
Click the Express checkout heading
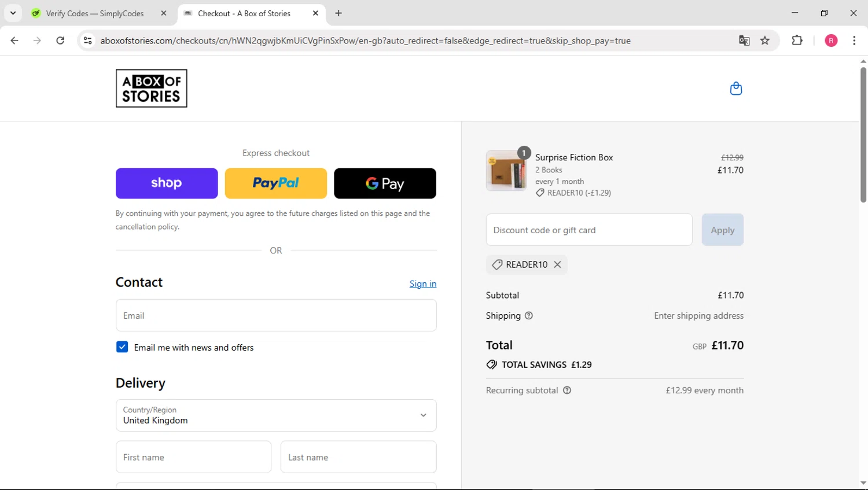[x=276, y=153]
